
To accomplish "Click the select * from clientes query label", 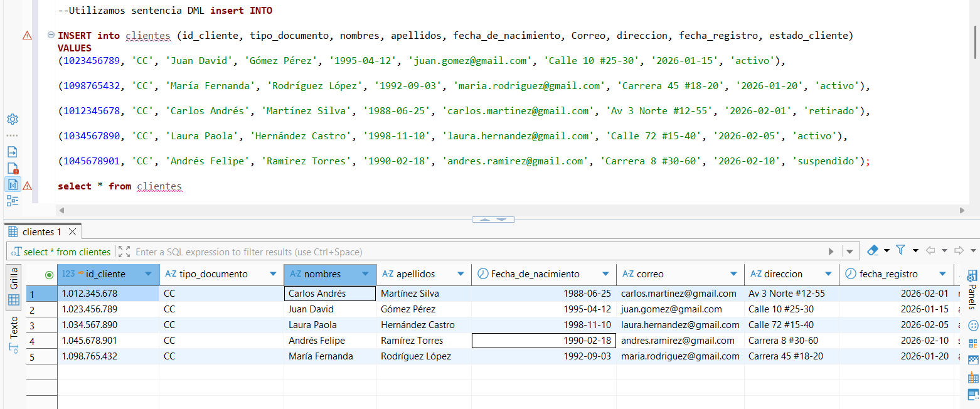I will pyautogui.click(x=67, y=252).
